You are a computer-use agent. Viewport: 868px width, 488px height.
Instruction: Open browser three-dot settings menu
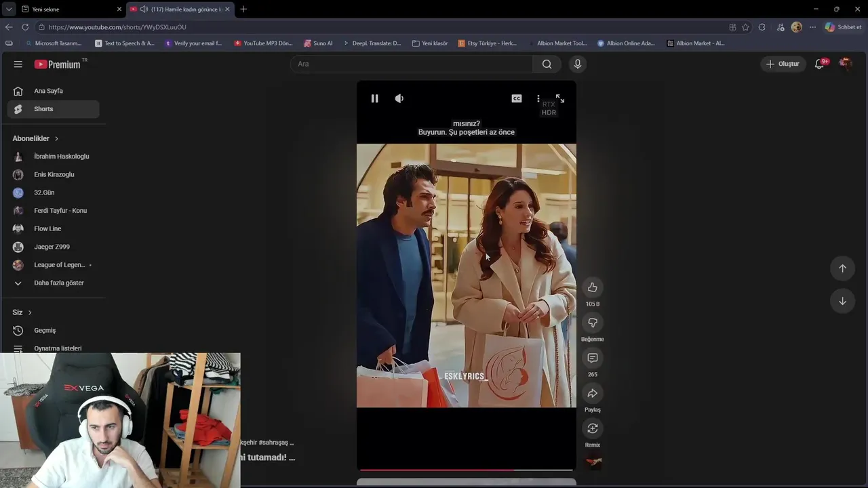pos(812,27)
